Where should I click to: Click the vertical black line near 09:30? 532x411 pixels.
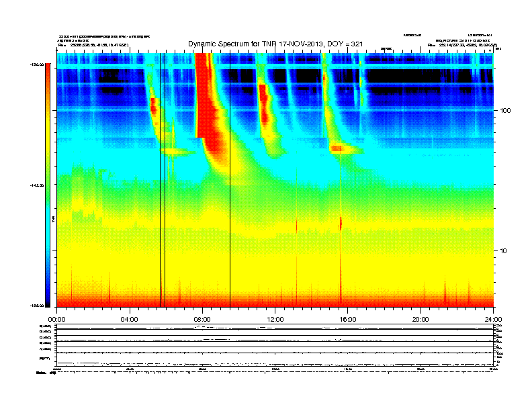tap(230, 180)
